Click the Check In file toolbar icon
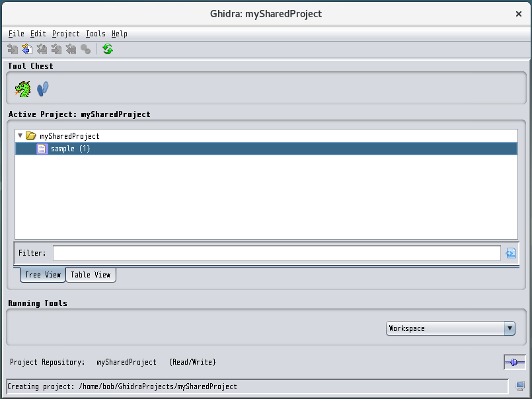This screenshot has height=399, width=532. click(56, 50)
